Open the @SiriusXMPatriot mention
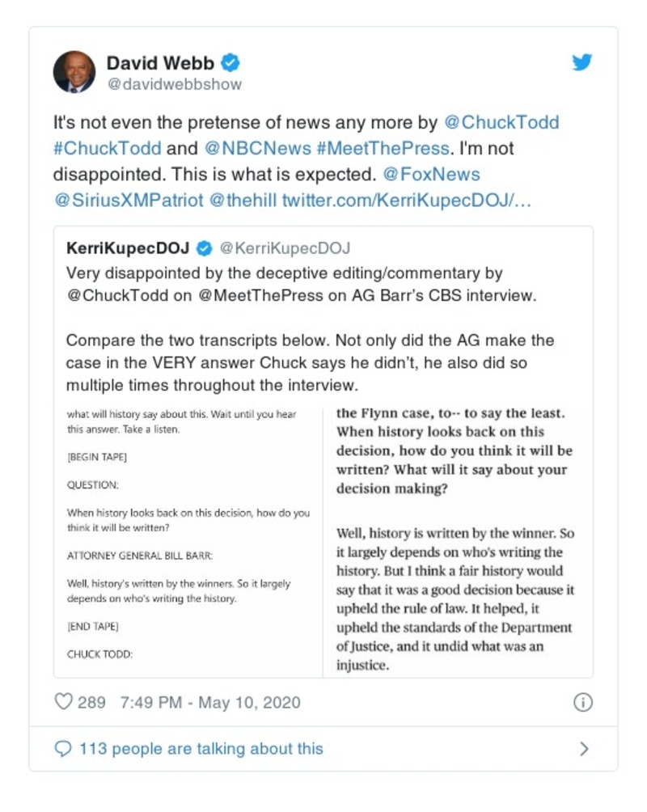The height and width of the screenshot is (812, 647). click(129, 201)
